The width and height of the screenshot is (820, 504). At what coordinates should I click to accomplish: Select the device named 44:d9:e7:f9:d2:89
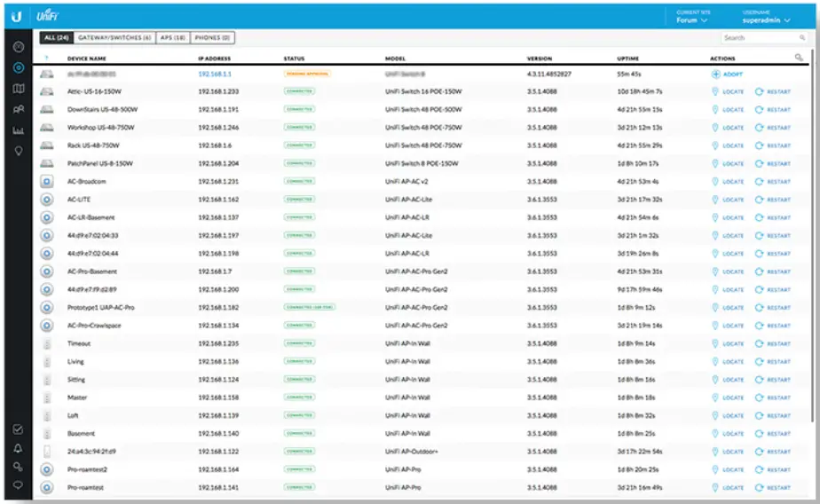pyautogui.click(x=92, y=289)
